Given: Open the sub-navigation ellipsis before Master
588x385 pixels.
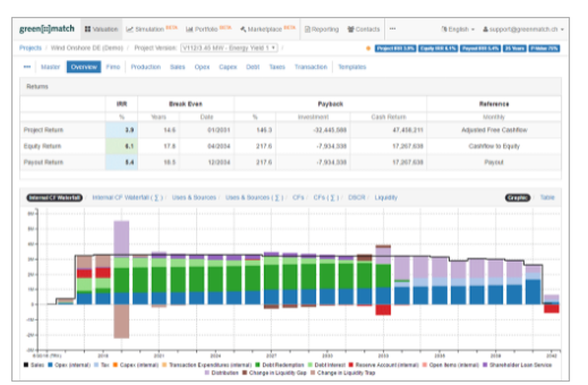Looking at the screenshot, I should pos(27,67).
